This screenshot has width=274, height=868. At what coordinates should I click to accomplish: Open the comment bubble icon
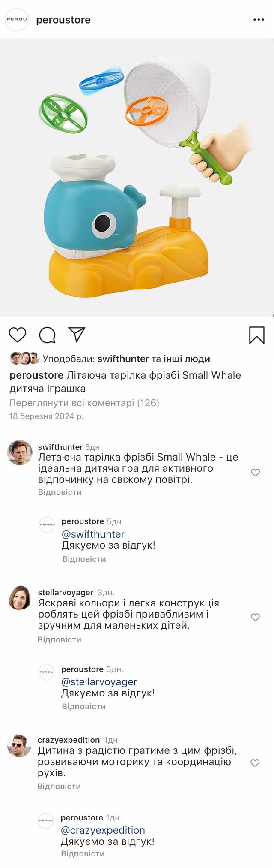47,335
